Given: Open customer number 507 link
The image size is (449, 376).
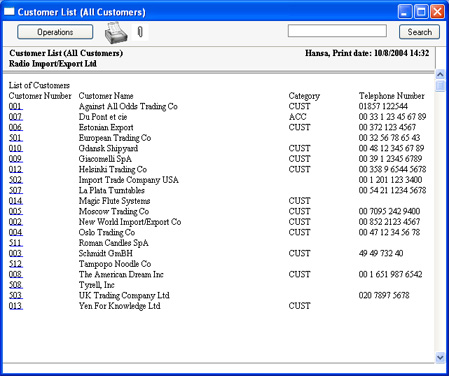Looking at the screenshot, I should [x=16, y=190].
